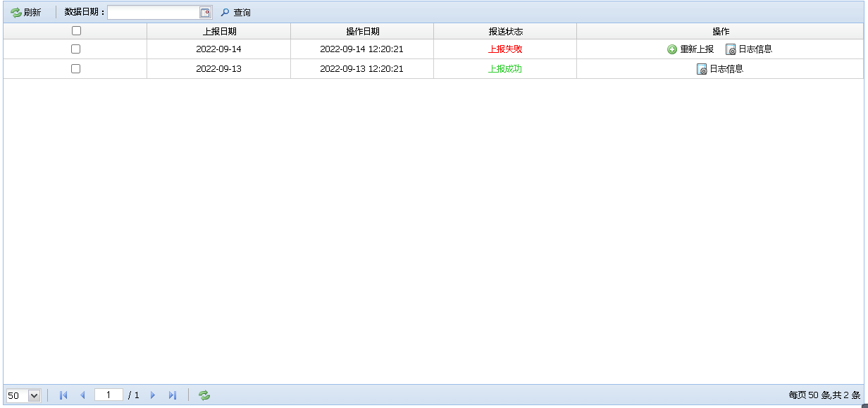This screenshot has height=408, width=868.
Task: Go to the previous page
Action: click(82, 395)
